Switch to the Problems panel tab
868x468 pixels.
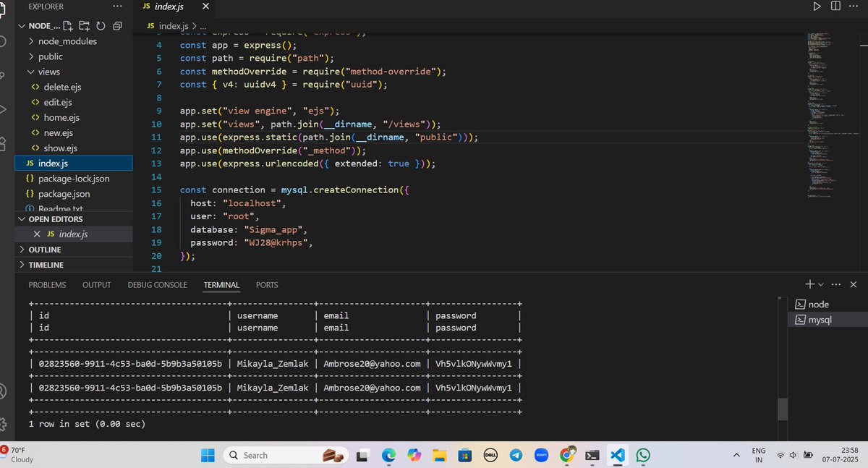coord(47,285)
